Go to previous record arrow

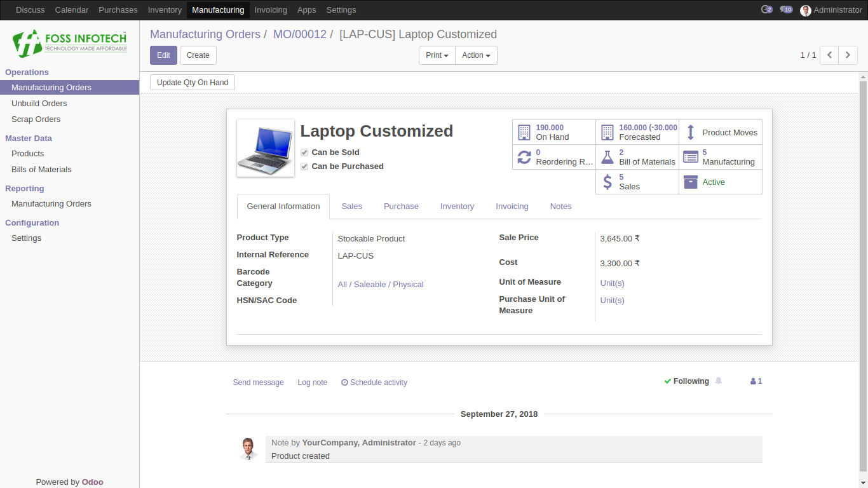829,55
